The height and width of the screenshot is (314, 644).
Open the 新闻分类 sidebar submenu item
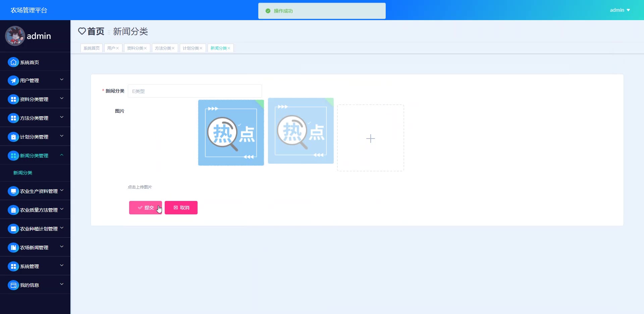pyautogui.click(x=23, y=173)
